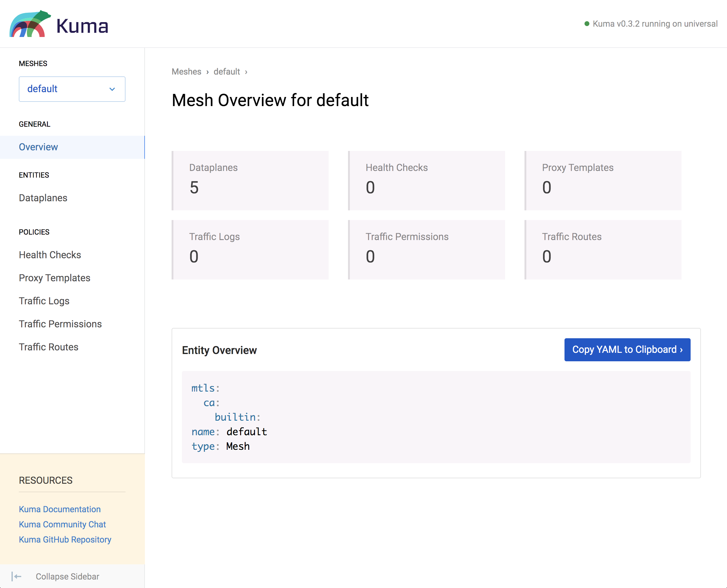727x588 pixels.
Task: Click the default breadcrumb link
Action: pos(227,72)
